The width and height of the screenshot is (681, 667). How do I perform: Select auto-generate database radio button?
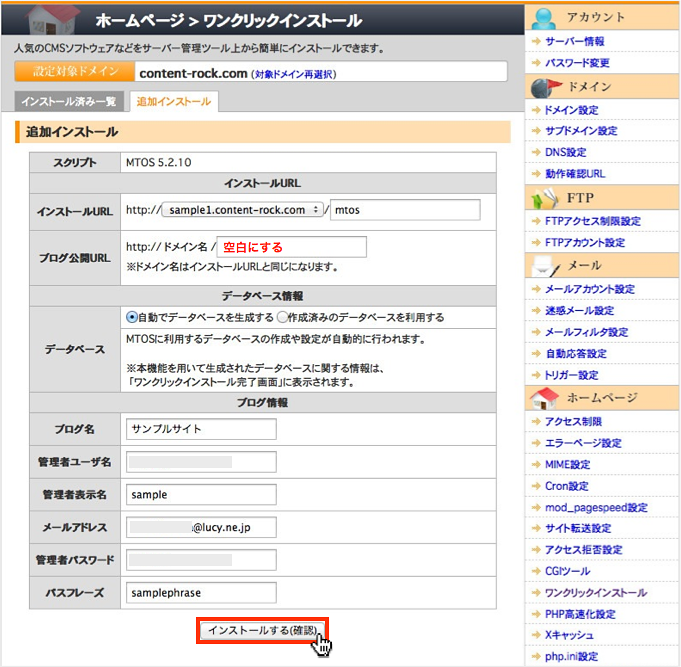pos(132,317)
